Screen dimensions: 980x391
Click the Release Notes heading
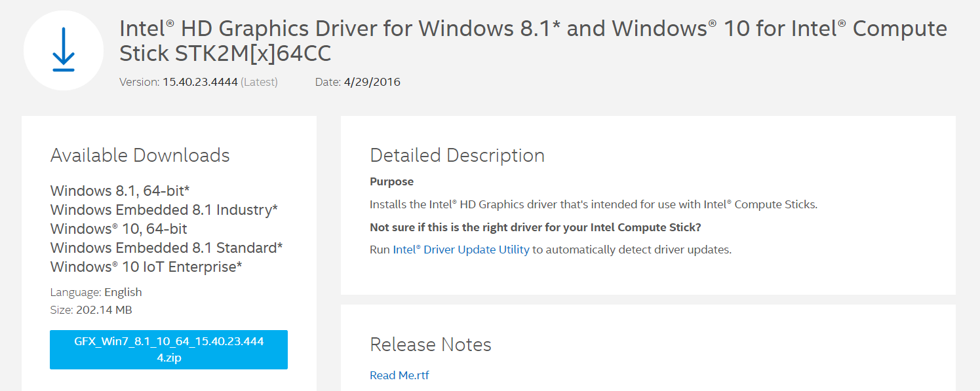431,344
